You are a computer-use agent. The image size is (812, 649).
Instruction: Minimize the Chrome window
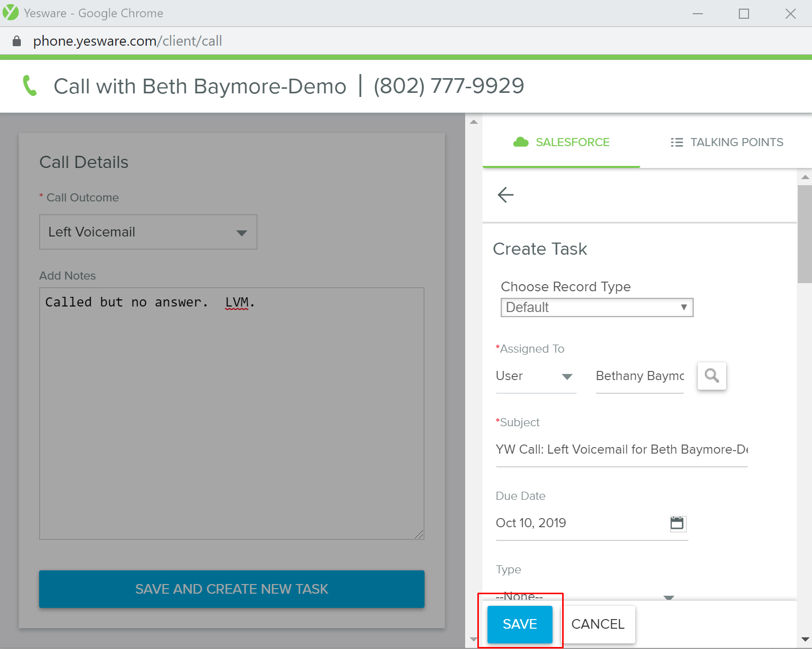click(698, 14)
